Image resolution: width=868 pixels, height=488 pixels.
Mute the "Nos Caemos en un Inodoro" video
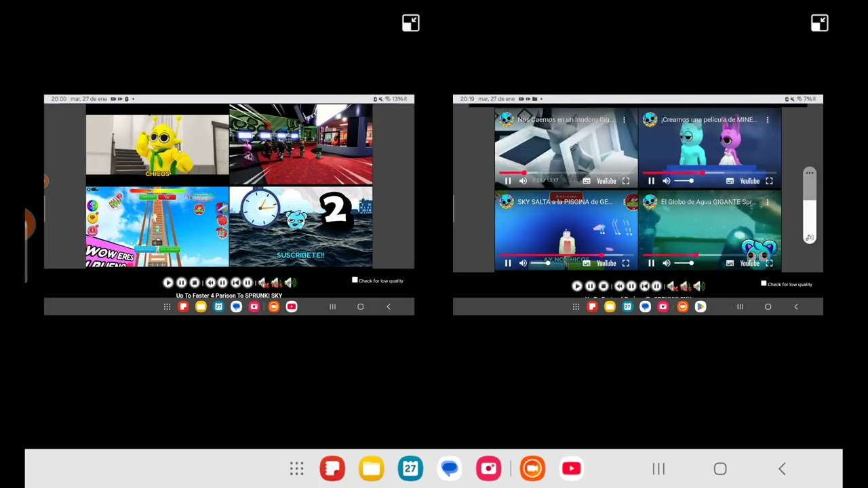(x=523, y=181)
